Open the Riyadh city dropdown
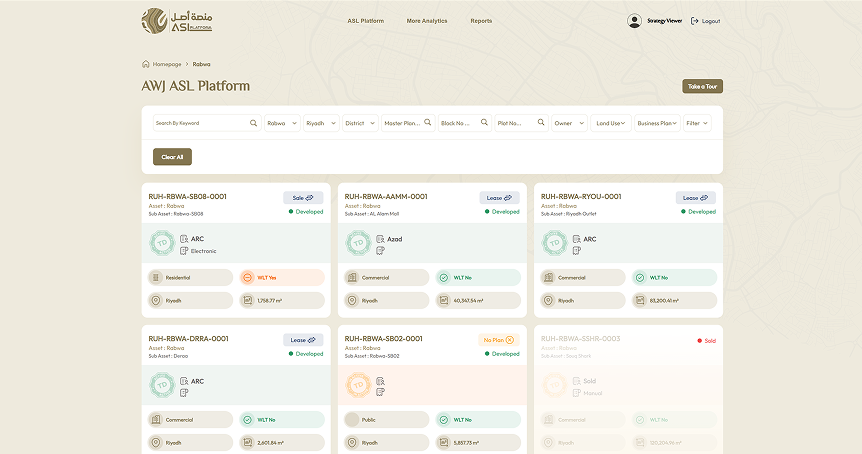The width and height of the screenshot is (862, 454). pyautogui.click(x=321, y=123)
